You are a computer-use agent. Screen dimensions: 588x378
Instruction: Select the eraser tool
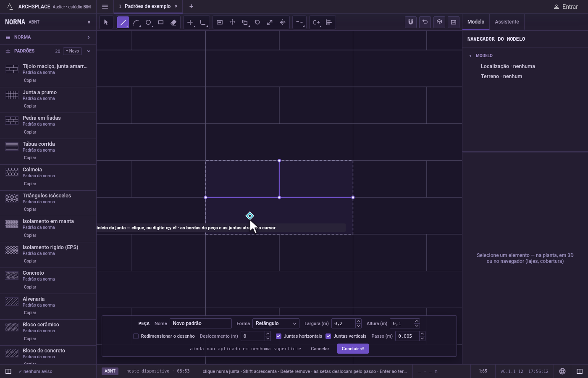click(173, 22)
